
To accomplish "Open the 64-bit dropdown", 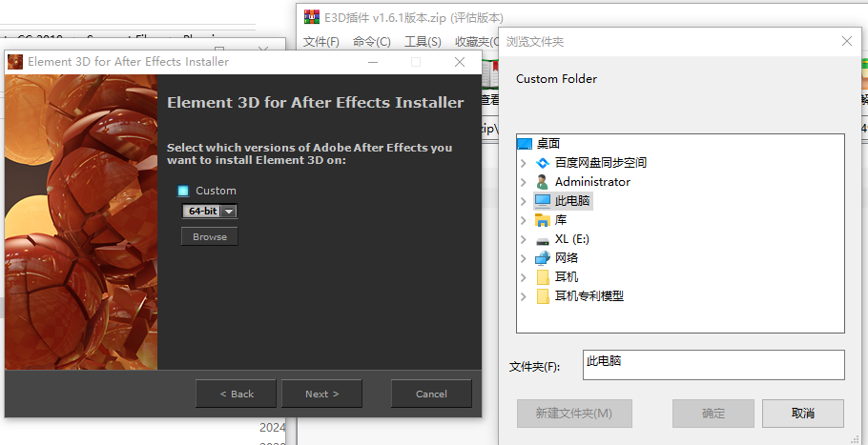I will 209,212.
